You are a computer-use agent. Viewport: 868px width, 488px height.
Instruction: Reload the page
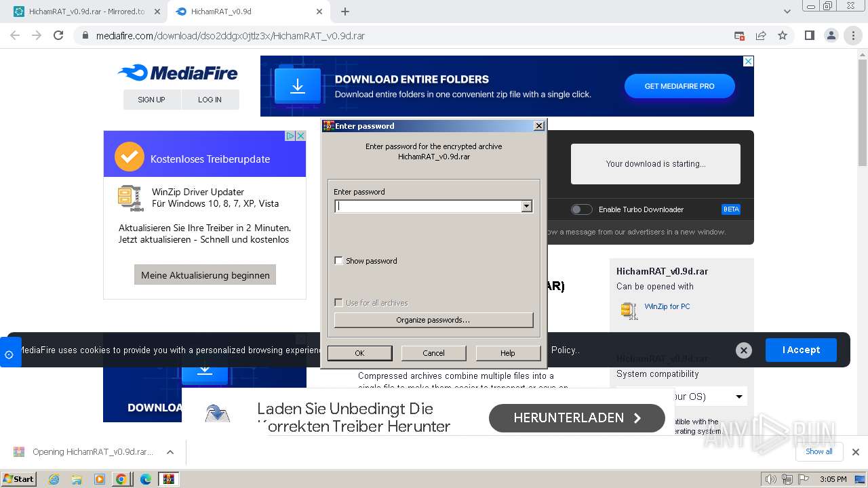(x=58, y=36)
